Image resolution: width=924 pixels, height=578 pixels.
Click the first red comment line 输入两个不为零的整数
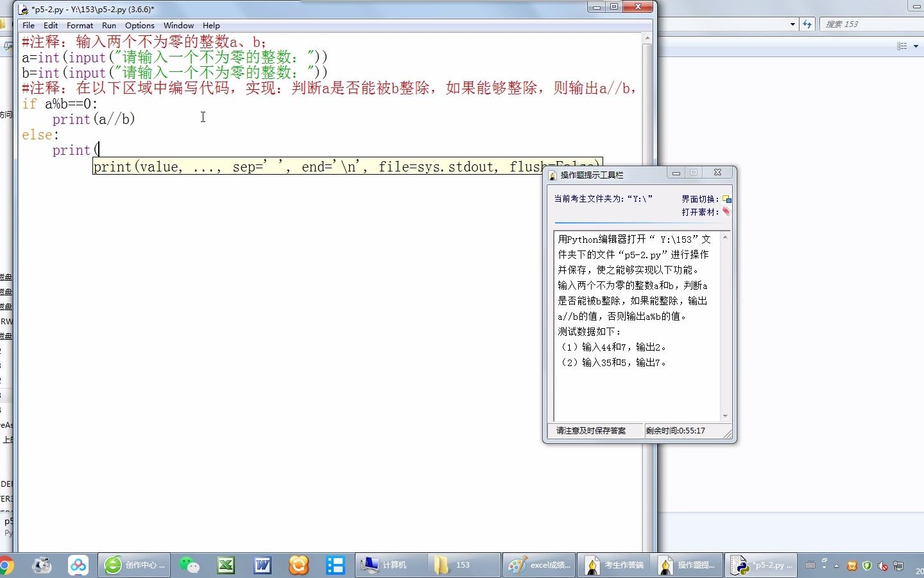pyautogui.click(x=144, y=42)
